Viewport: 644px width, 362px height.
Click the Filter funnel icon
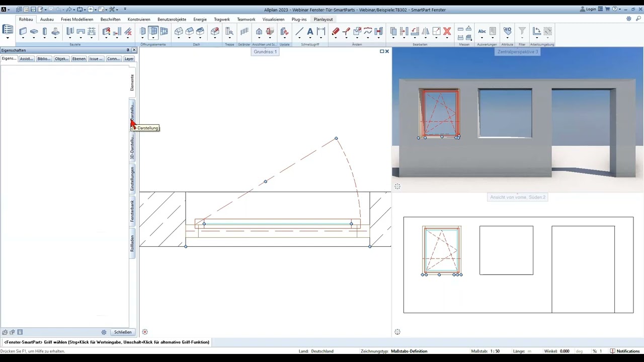(x=522, y=31)
